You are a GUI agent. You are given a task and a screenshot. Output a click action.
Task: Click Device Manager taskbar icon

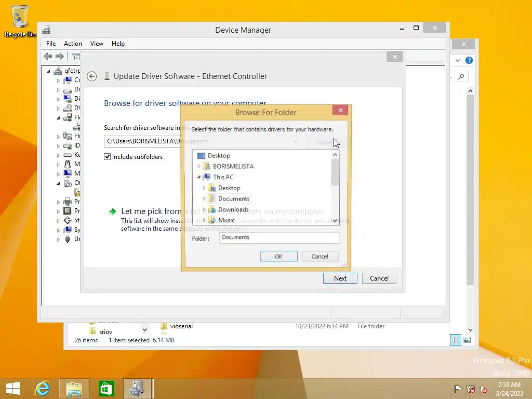(x=138, y=389)
